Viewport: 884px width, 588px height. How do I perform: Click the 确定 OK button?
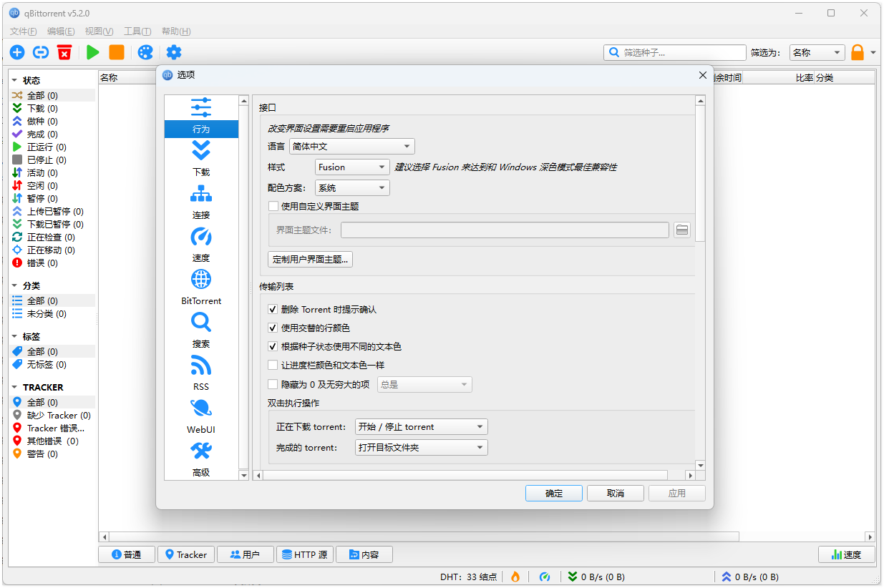pos(554,494)
